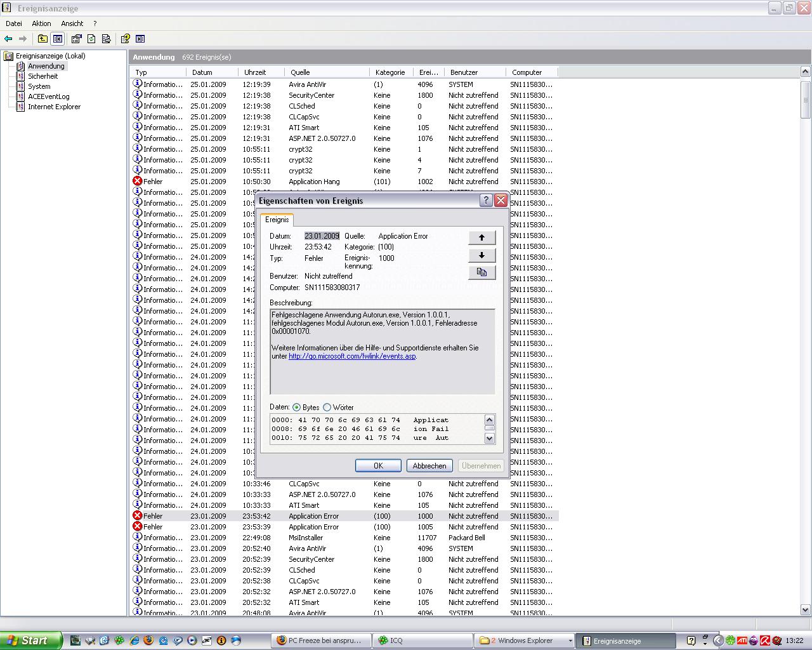Click scroll-down arrow of the data hex box
Viewport: 812px width, 650px height.
click(489, 438)
